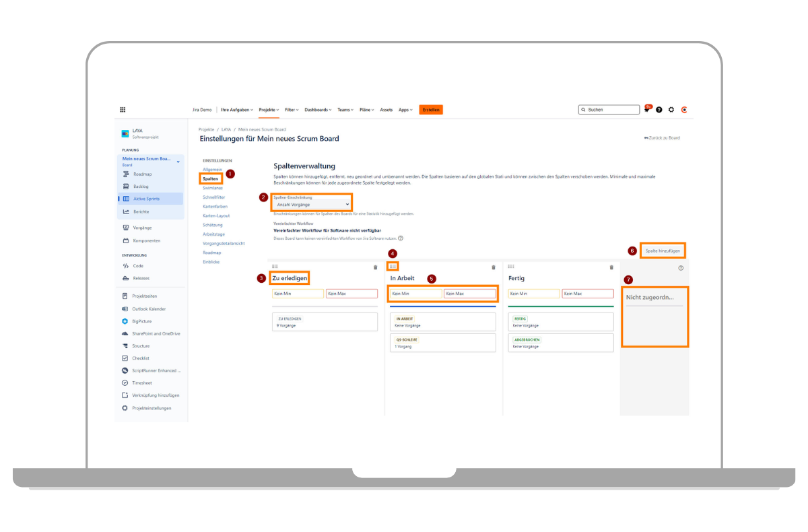The height and width of the screenshot is (532, 808).
Task: Open the Dashboards menu
Action: click(318, 110)
